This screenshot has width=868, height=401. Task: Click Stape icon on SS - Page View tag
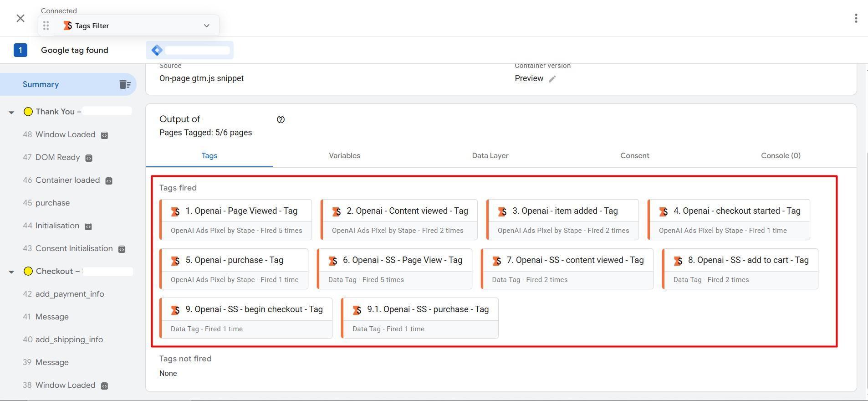333,261
